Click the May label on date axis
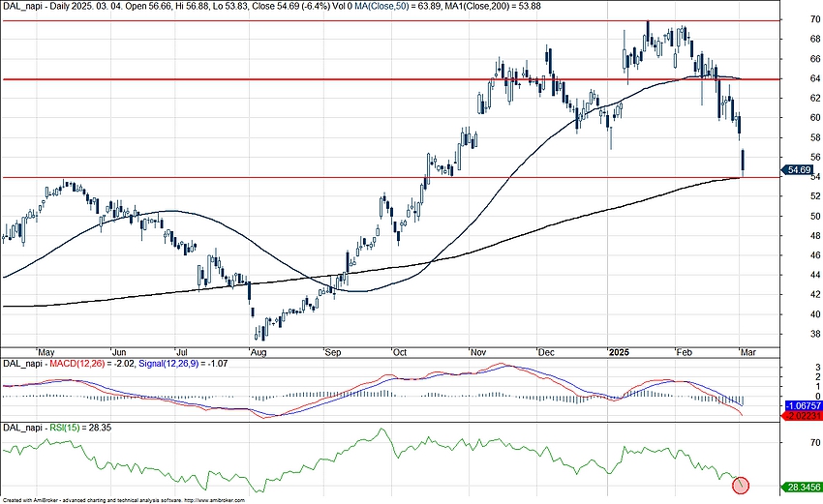 pos(46,352)
